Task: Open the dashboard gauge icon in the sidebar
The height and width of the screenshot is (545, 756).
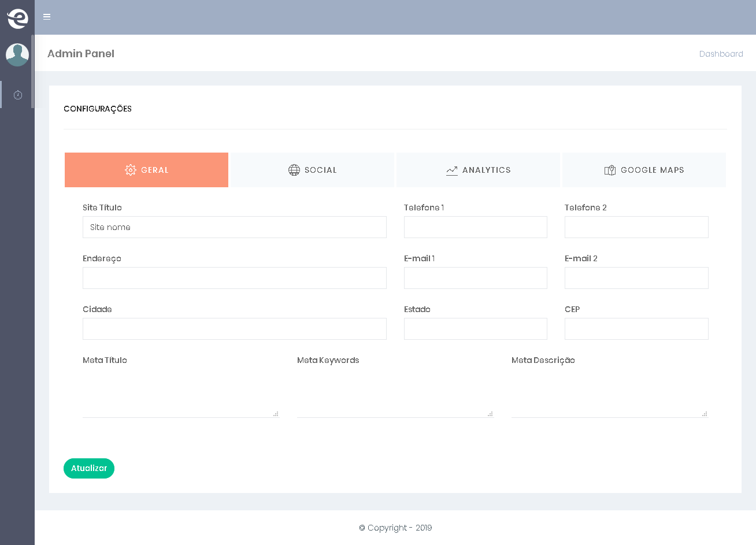Action: [18, 95]
